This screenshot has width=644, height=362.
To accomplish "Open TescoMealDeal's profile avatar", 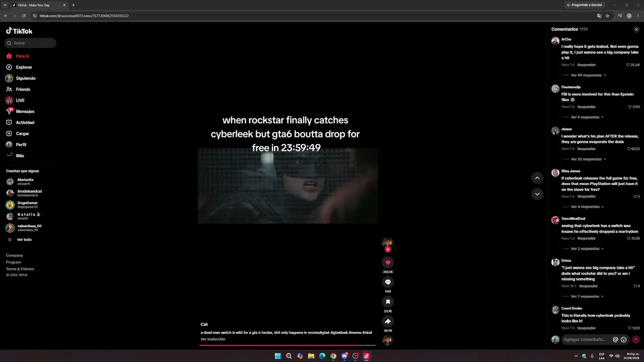I will [555, 220].
